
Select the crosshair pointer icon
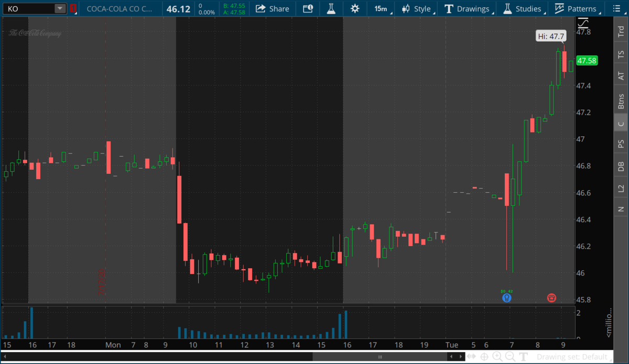click(485, 357)
